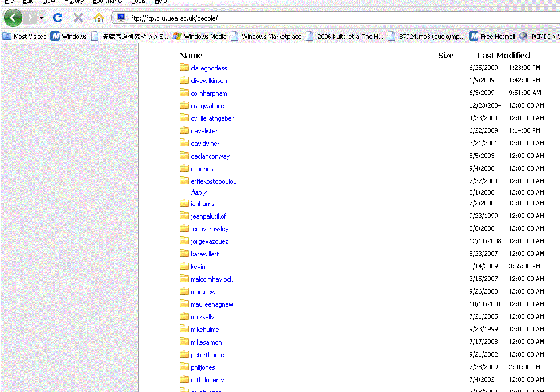Open the marknew directory link
560x392 pixels.
tap(203, 292)
